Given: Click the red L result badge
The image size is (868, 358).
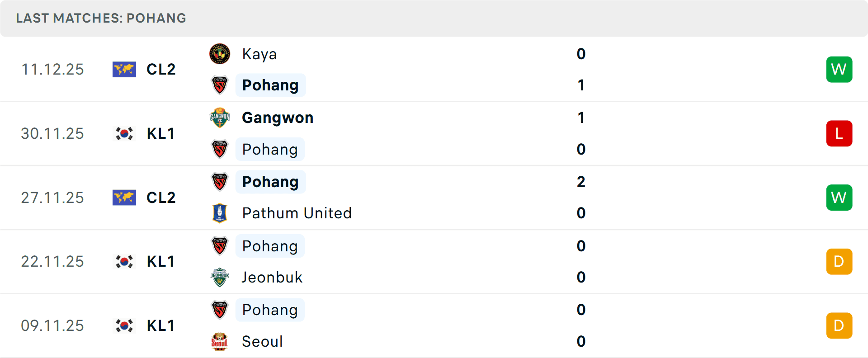Looking at the screenshot, I should 839,134.
